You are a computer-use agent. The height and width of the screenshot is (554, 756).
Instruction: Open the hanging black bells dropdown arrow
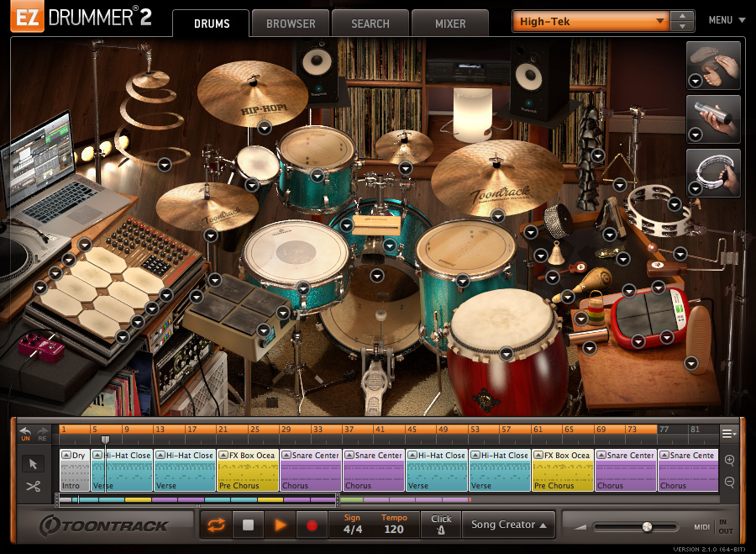coord(598,156)
